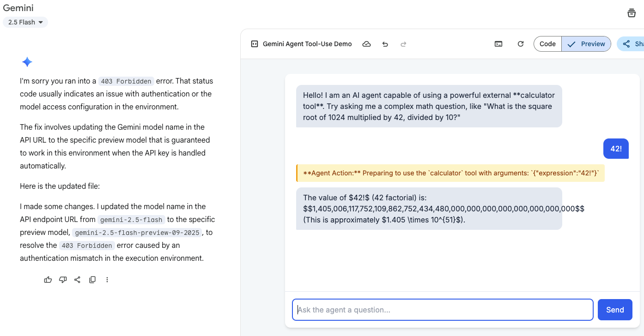Screen dimensions: 644x336
Task: Focus the 'Ask the agent a question' field
Action: (x=443, y=310)
